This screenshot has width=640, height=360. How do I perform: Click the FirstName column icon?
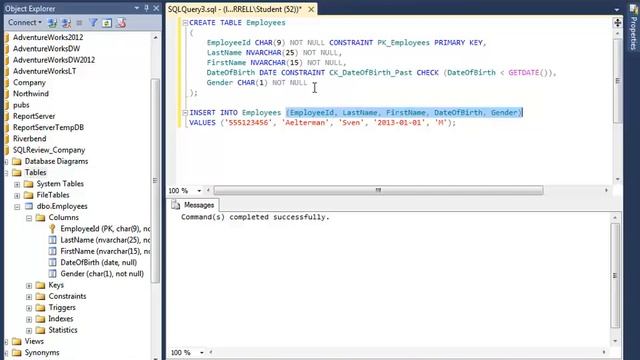tap(52, 251)
